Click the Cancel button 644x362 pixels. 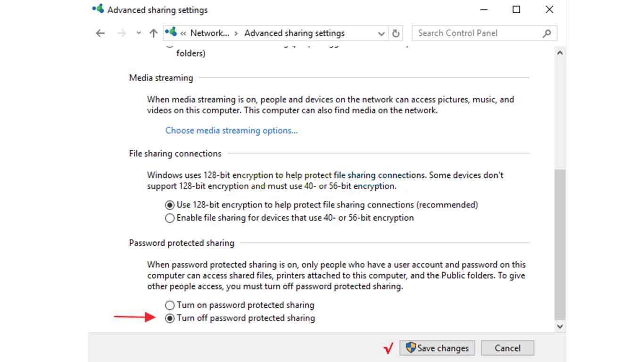pyautogui.click(x=507, y=348)
